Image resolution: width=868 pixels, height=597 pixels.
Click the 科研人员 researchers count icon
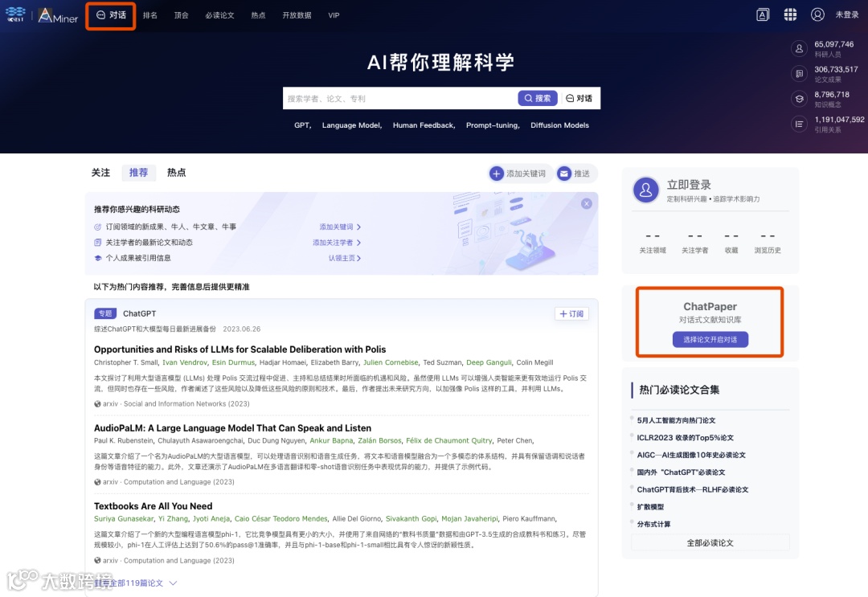click(x=799, y=49)
